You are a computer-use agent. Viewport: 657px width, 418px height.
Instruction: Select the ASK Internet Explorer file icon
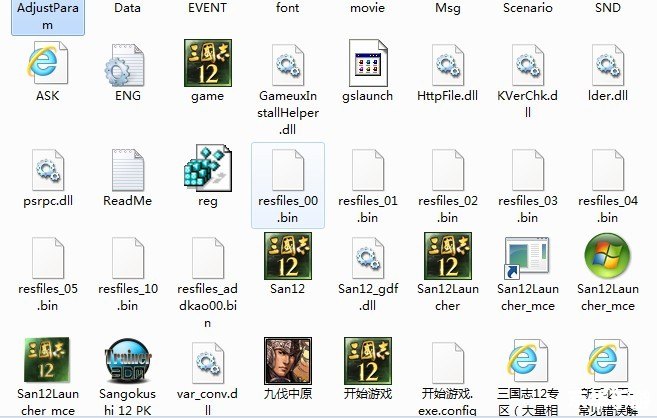coord(47,63)
